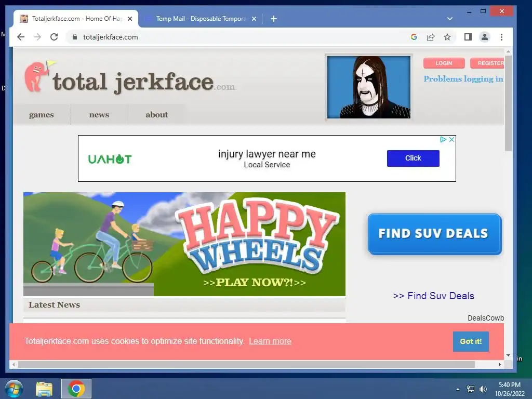The width and height of the screenshot is (532, 399).
Task: Click the Latest News heading
Action: [54, 304]
